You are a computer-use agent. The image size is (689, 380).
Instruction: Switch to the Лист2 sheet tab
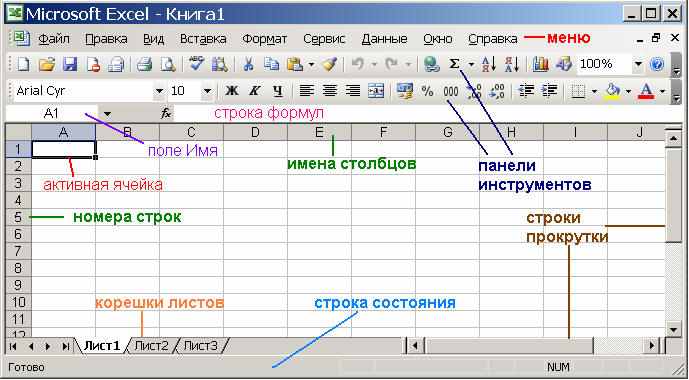tap(152, 346)
